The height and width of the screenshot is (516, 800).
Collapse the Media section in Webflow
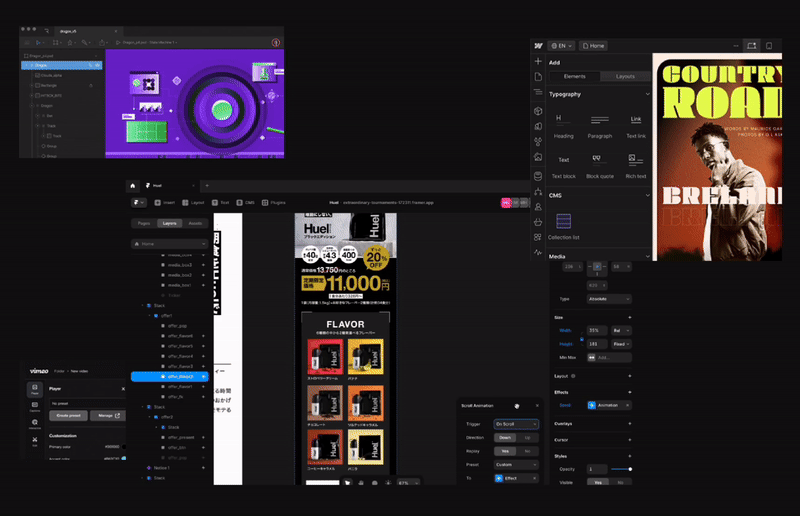[x=647, y=257]
